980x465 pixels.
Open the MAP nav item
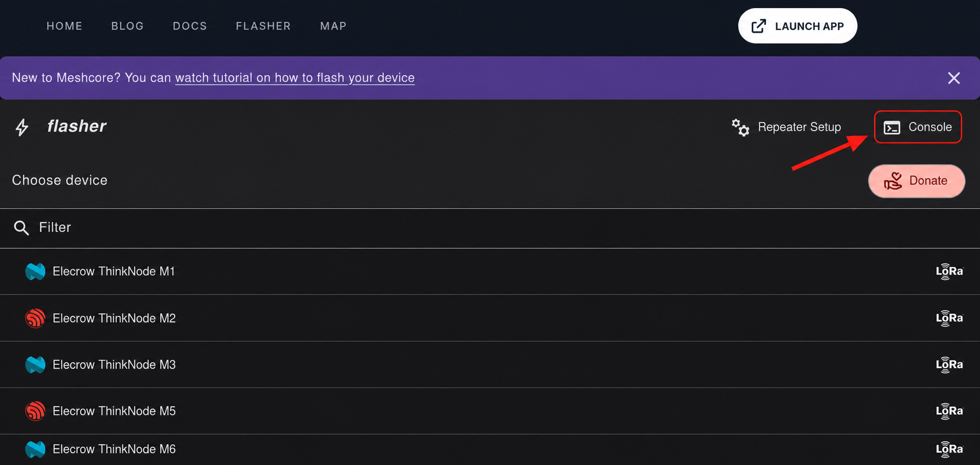tap(333, 26)
